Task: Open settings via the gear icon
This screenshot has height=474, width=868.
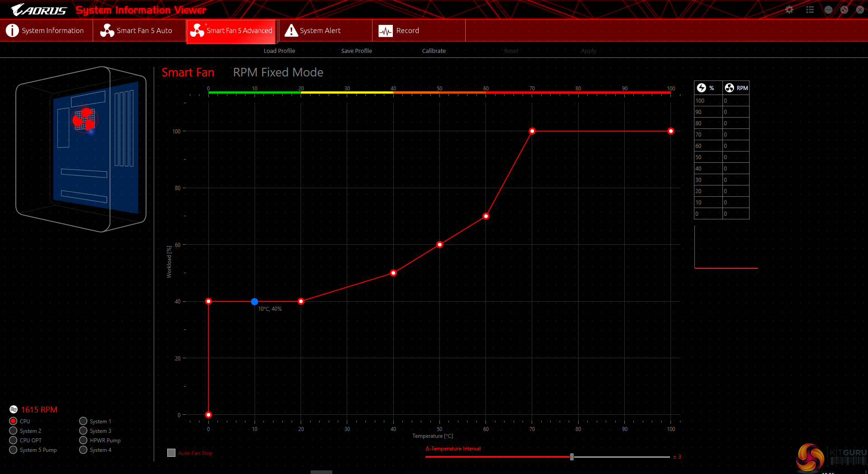Action: (x=789, y=9)
